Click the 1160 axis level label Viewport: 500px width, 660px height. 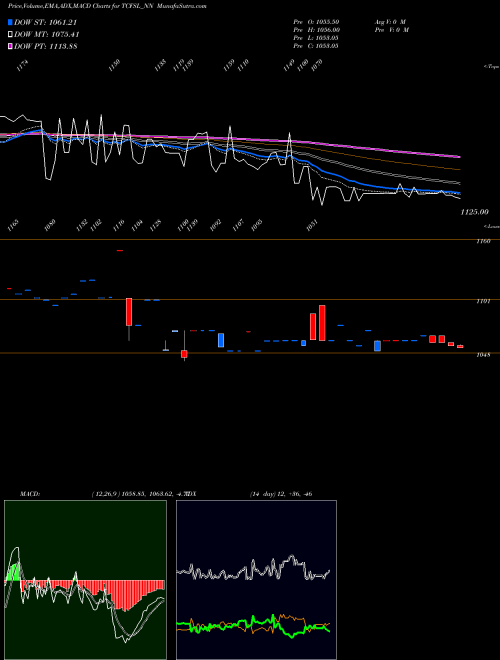point(484,241)
